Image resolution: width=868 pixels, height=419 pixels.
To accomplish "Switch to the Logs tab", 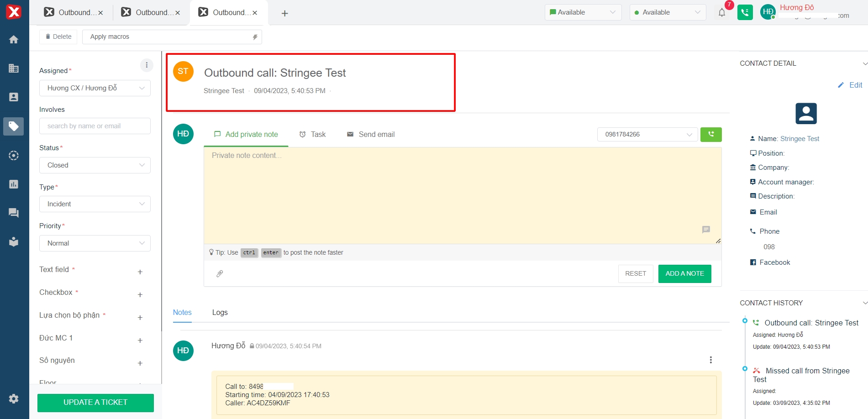I will coord(220,313).
